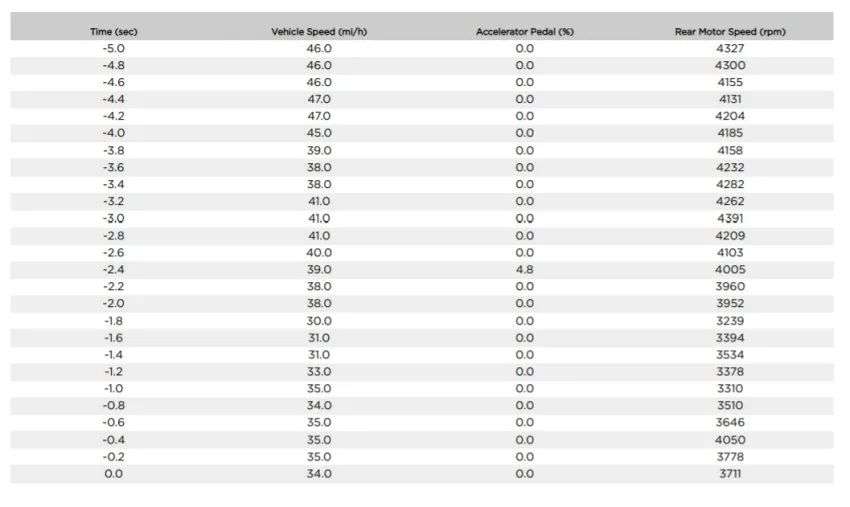850x507 pixels.
Task: Click the 40.0 vehicle speed cell
Action: pos(319,253)
